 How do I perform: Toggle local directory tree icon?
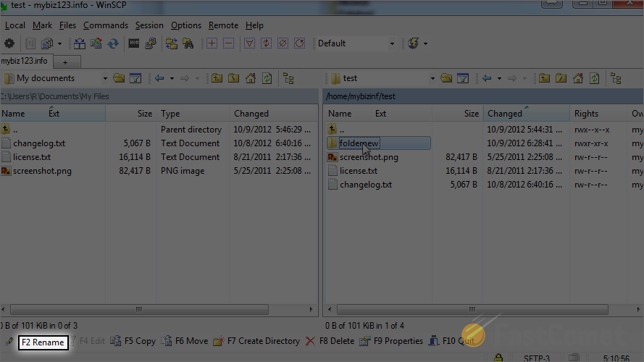(x=289, y=78)
